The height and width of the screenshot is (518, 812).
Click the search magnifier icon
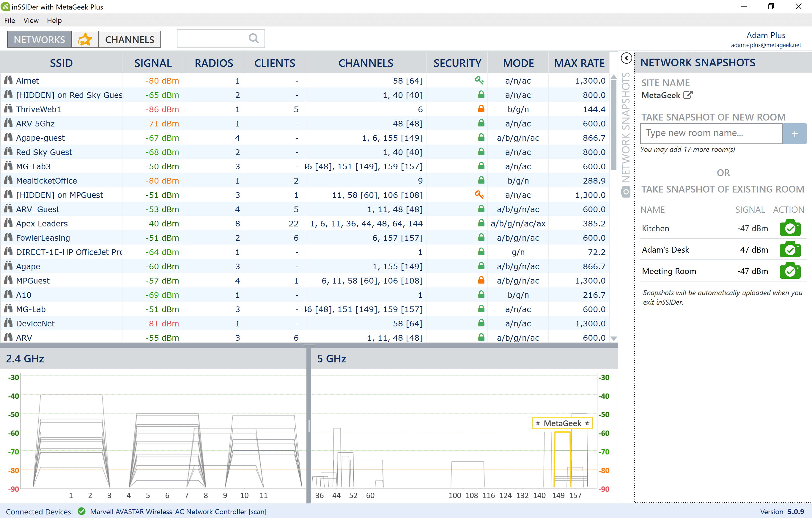pos(254,38)
